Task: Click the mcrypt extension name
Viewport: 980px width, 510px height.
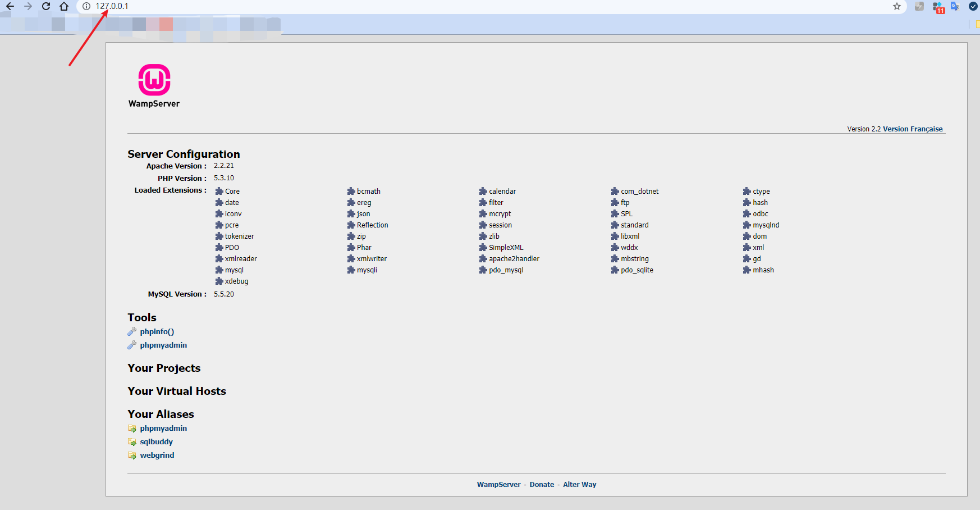Action: coord(500,214)
